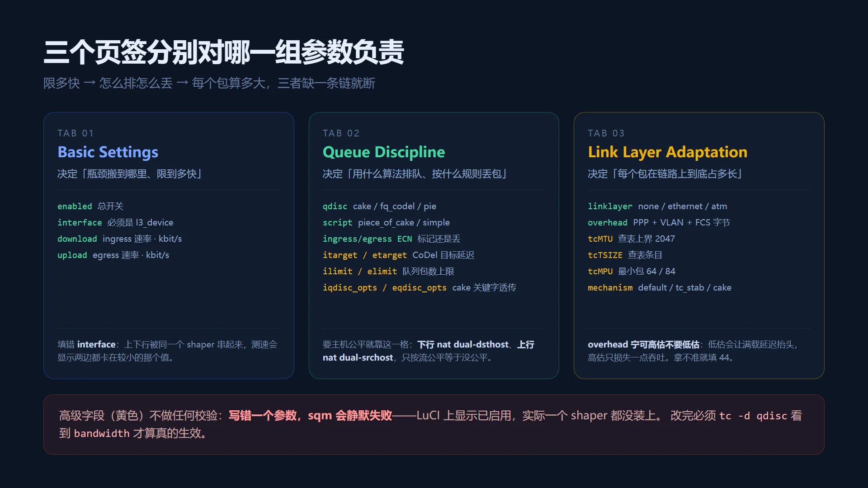The height and width of the screenshot is (488, 868).
Task: Click the description 决定「用什么算法排队、按什么规则丢包」
Action: coord(415,174)
